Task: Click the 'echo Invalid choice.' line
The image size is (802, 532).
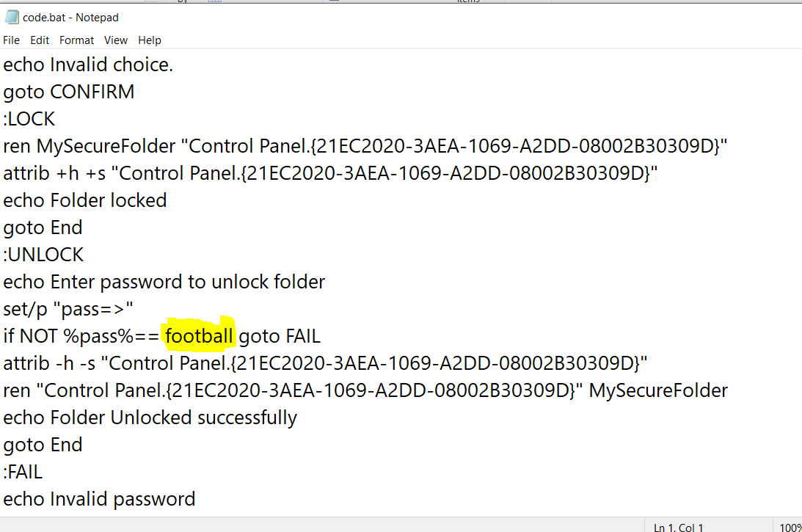Action: pos(88,65)
